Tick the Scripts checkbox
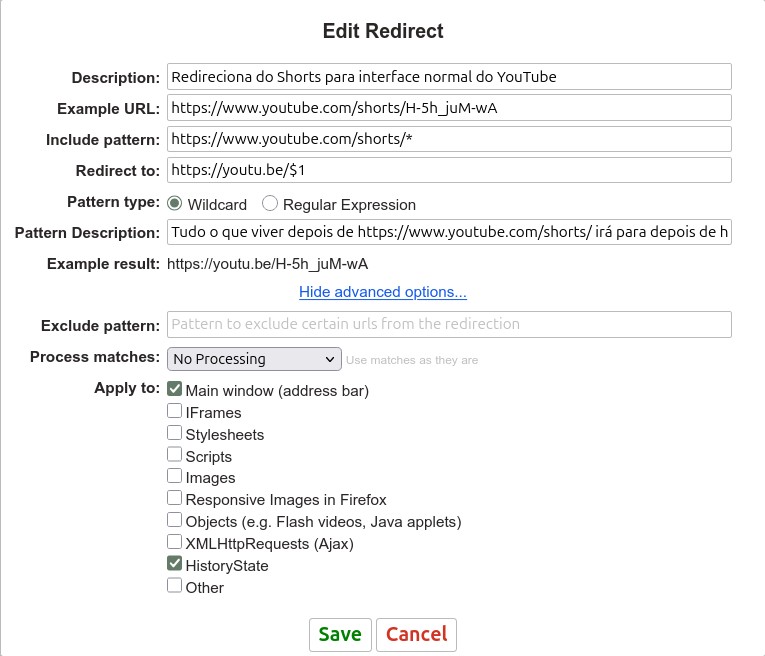The width and height of the screenshot is (765, 656). (175, 455)
